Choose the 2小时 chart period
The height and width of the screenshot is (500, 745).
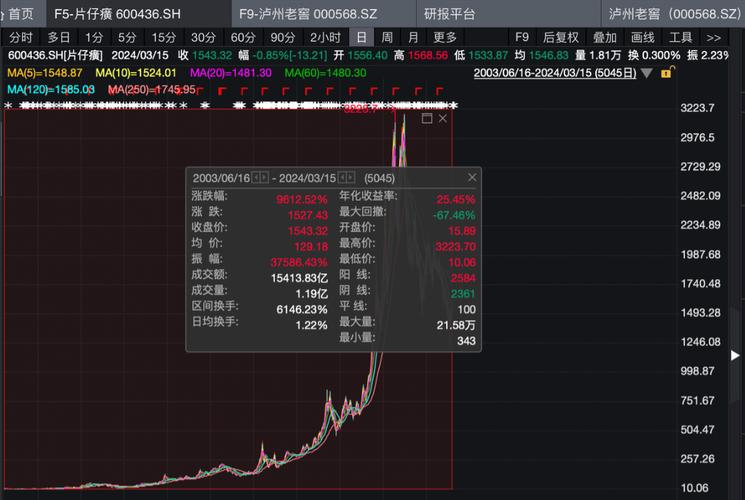coord(325,38)
